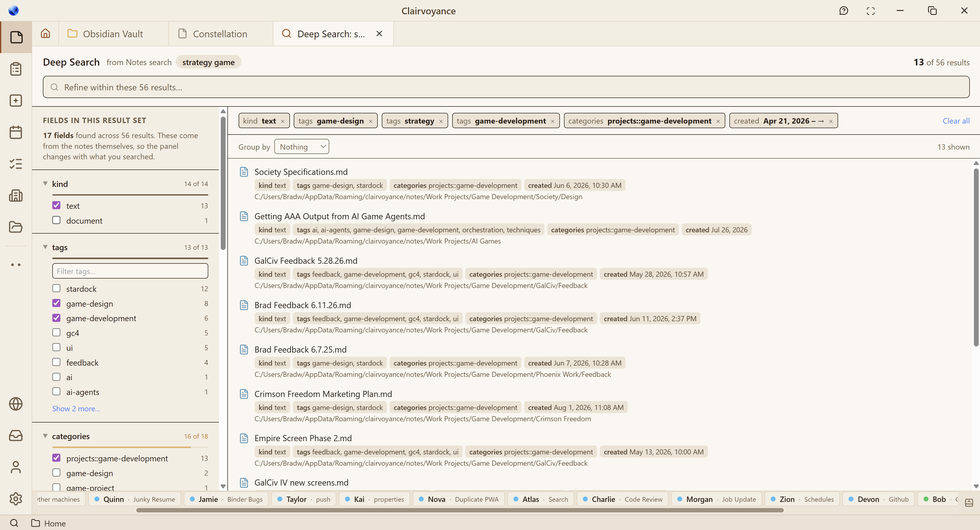The image size is (980, 530).
Task: Uncheck projects::game-development category checkbox
Action: [x=56, y=457]
